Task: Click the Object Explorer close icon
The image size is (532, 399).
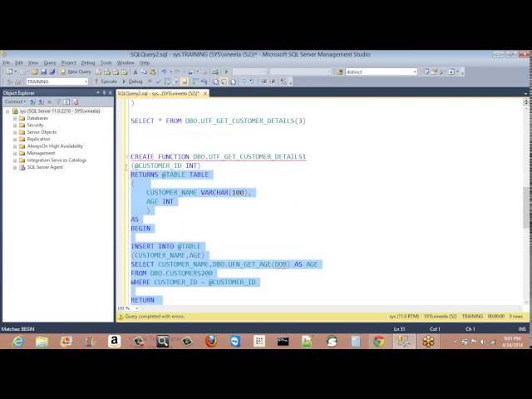Action: coord(111,93)
